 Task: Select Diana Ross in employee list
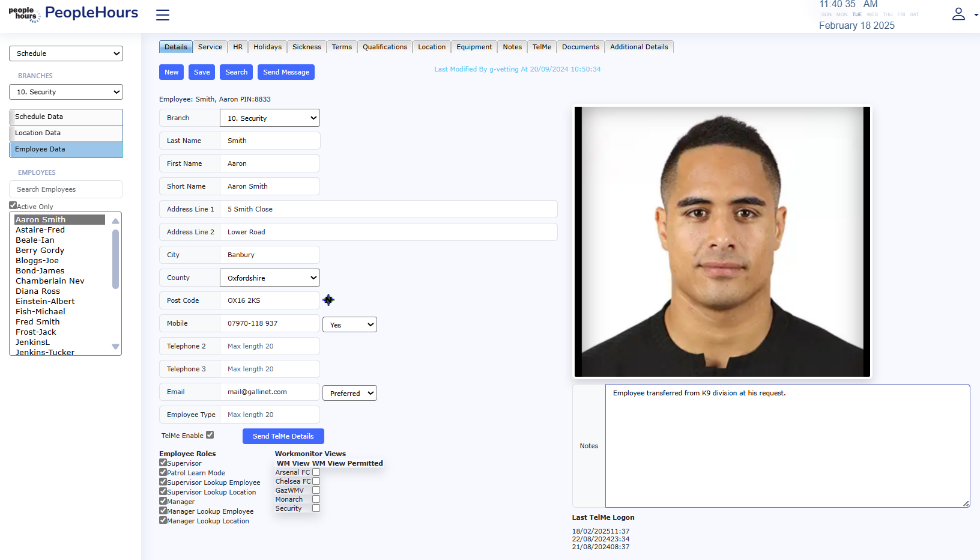pos(38,291)
